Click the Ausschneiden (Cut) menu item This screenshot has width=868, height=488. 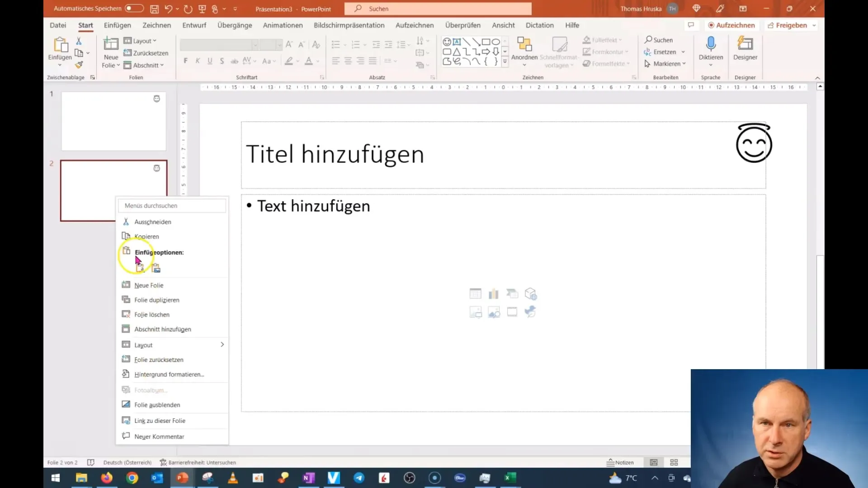[153, 222]
